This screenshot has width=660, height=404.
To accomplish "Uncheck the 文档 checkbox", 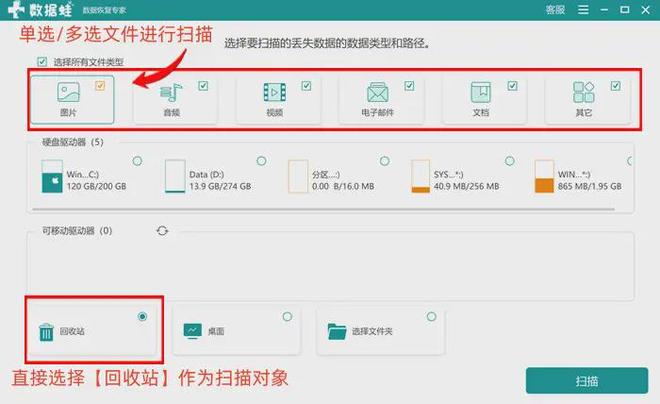I will tap(512, 86).
